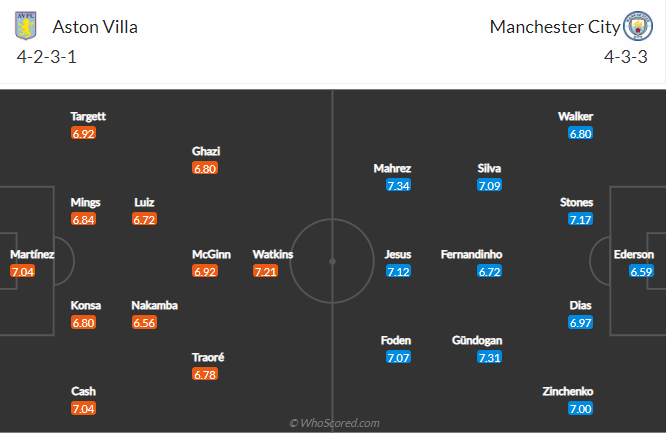Viewport: 666px width, 433px height.
Task: Select Zinchenko's 7.00 rating badge
Action: [x=581, y=409]
